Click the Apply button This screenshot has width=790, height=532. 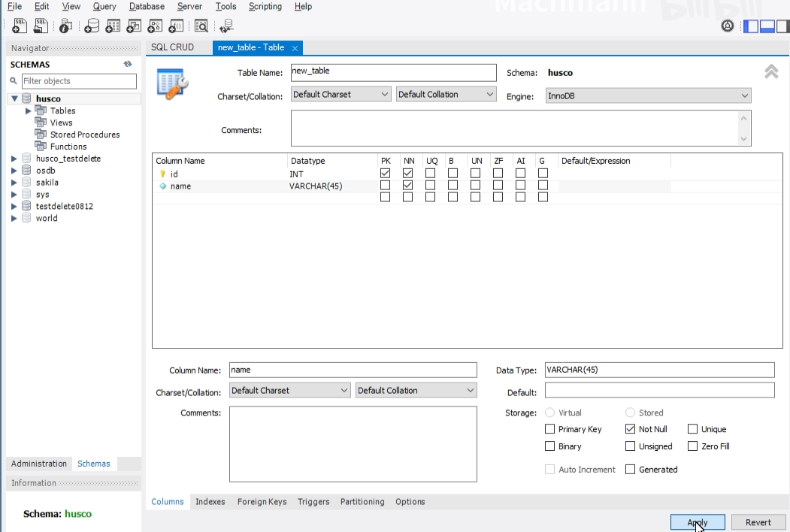coord(697,522)
